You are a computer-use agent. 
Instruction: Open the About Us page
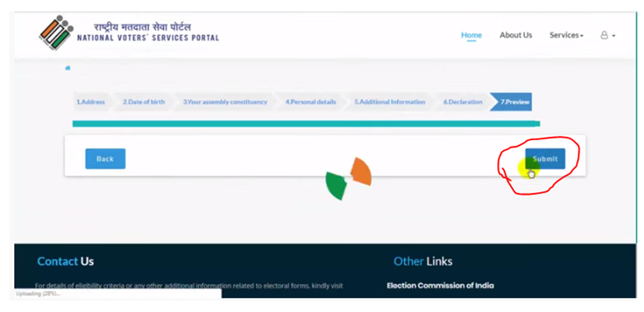pyautogui.click(x=515, y=35)
